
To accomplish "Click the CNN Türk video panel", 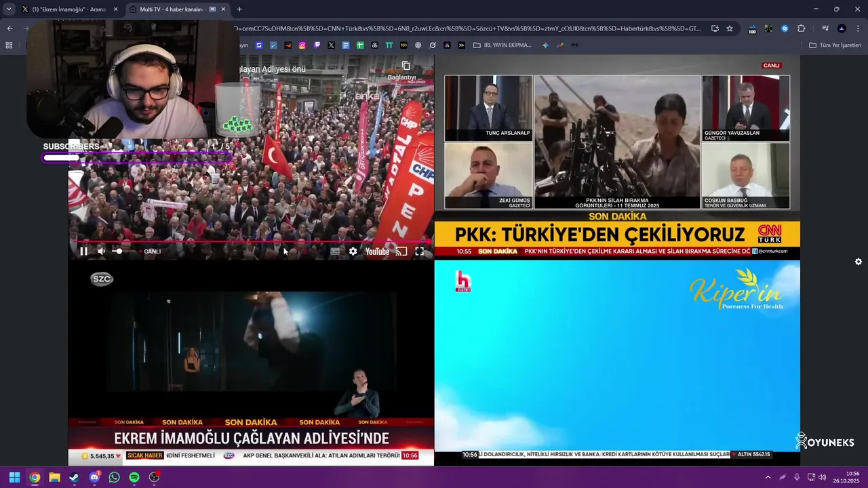I will point(617,157).
